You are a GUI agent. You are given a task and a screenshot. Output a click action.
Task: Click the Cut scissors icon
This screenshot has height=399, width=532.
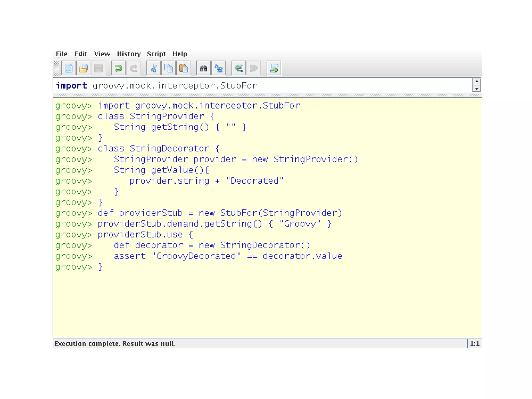tap(154, 68)
